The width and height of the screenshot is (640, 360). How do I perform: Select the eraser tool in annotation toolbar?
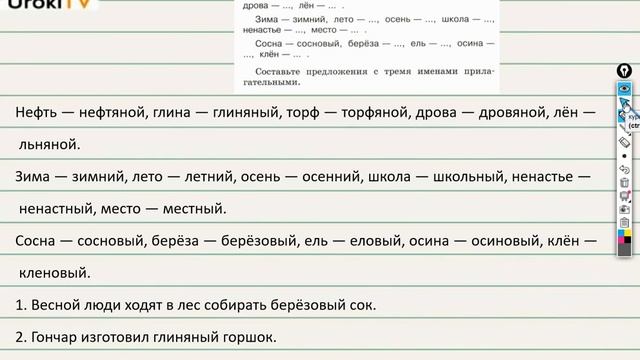[624, 142]
